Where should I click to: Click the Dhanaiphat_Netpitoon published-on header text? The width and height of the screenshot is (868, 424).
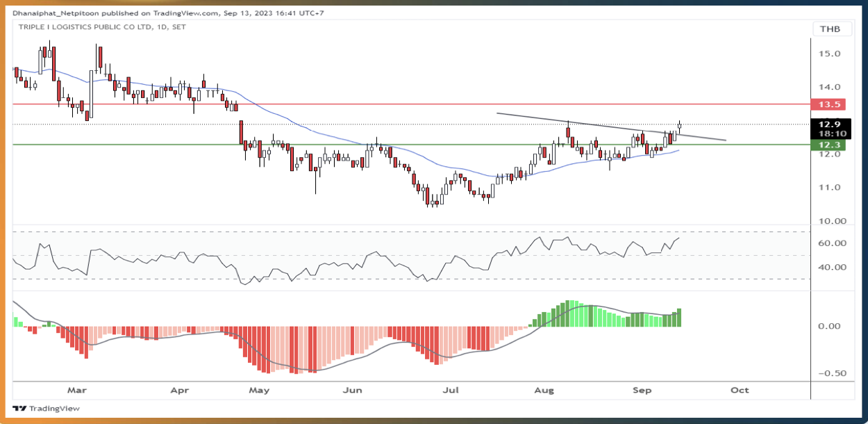(167, 12)
